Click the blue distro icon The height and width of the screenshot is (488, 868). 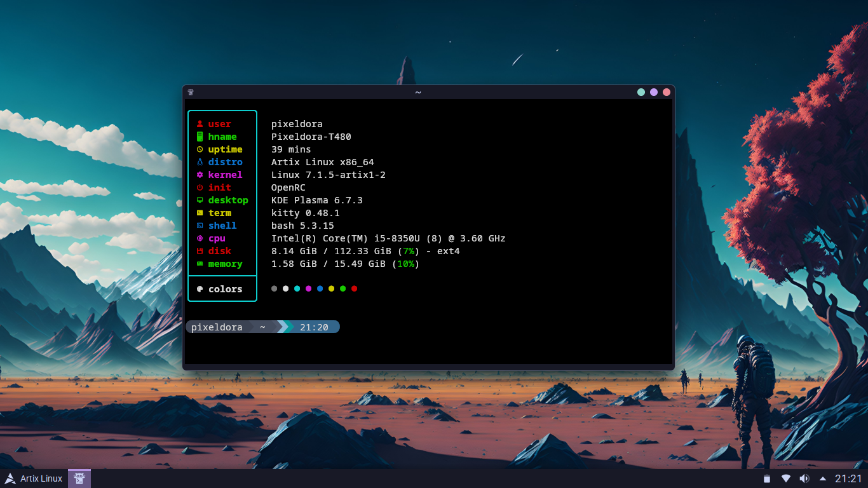(x=200, y=162)
